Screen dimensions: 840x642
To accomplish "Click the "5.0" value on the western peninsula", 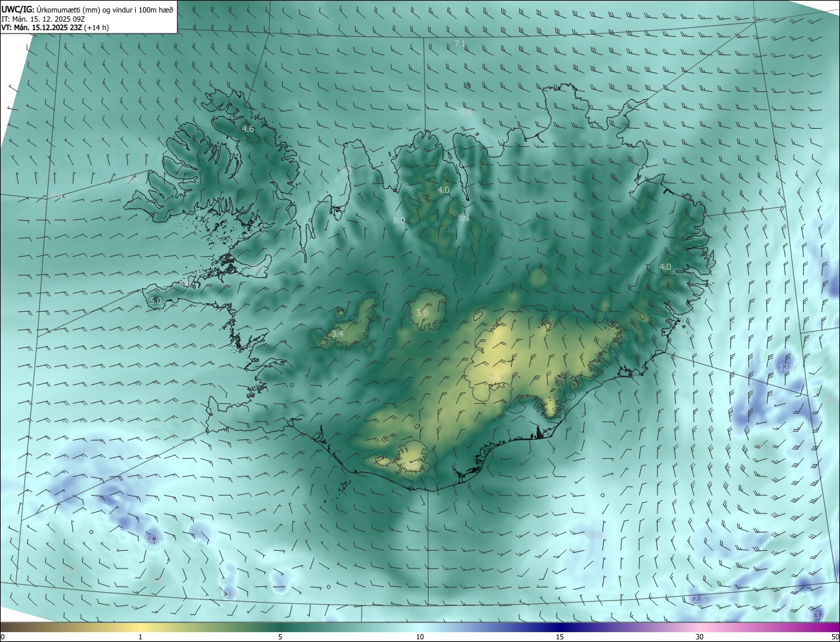I will [x=156, y=301].
